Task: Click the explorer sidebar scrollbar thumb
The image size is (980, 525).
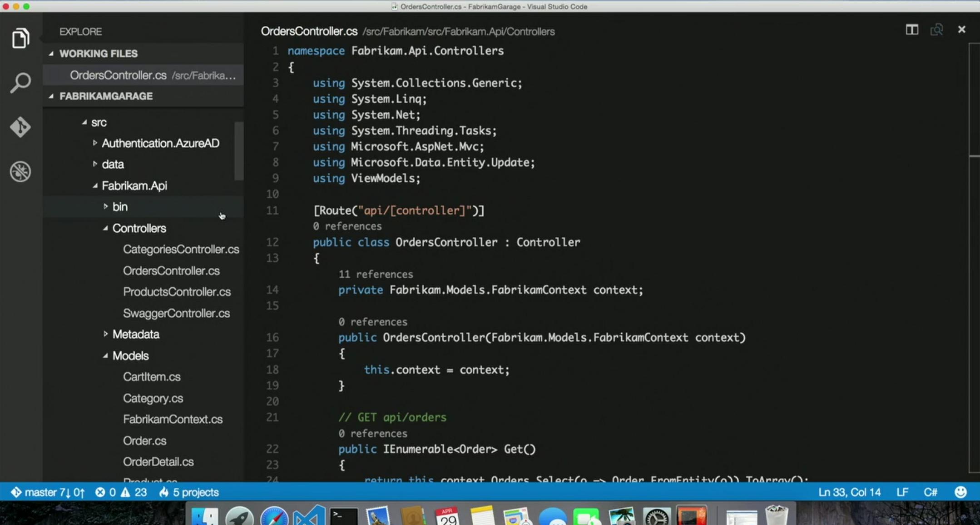Action: [239, 151]
